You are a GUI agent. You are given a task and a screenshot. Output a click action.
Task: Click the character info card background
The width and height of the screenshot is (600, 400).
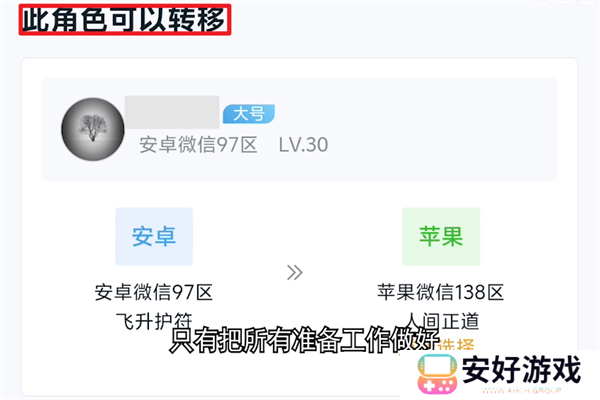(300, 129)
